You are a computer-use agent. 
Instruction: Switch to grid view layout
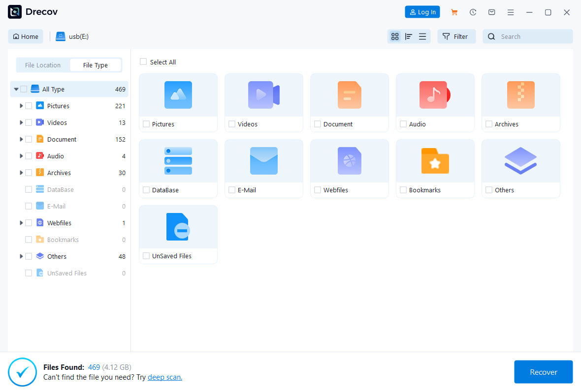coord(395,36)
